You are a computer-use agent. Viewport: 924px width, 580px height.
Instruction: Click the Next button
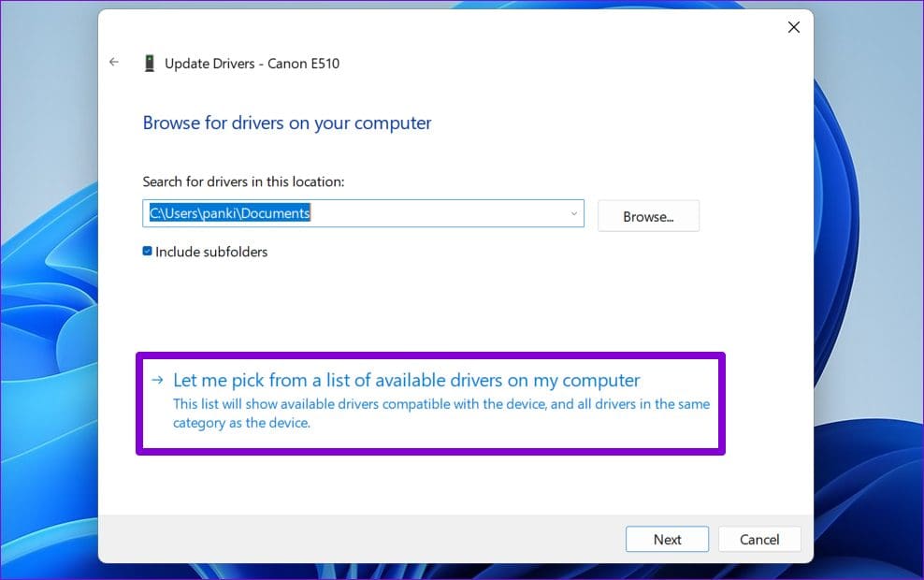667,539
